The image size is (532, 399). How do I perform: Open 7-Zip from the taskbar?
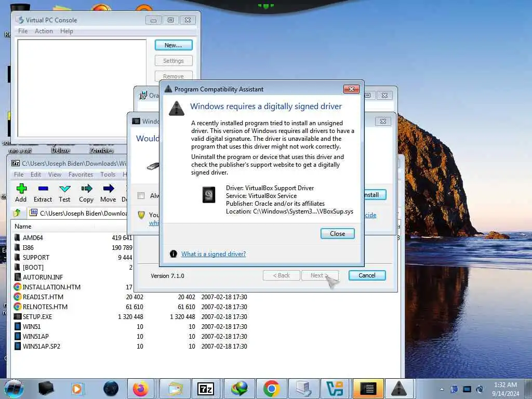tap(206, 389)
